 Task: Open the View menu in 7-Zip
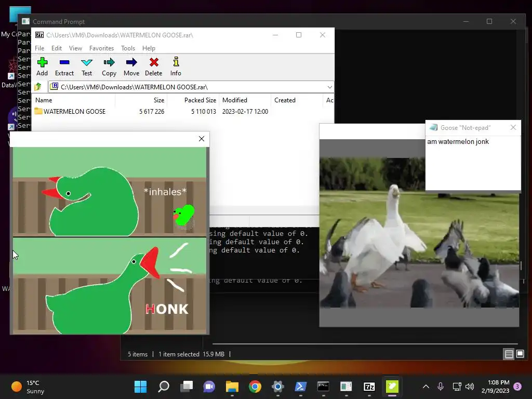pos(75,48)
